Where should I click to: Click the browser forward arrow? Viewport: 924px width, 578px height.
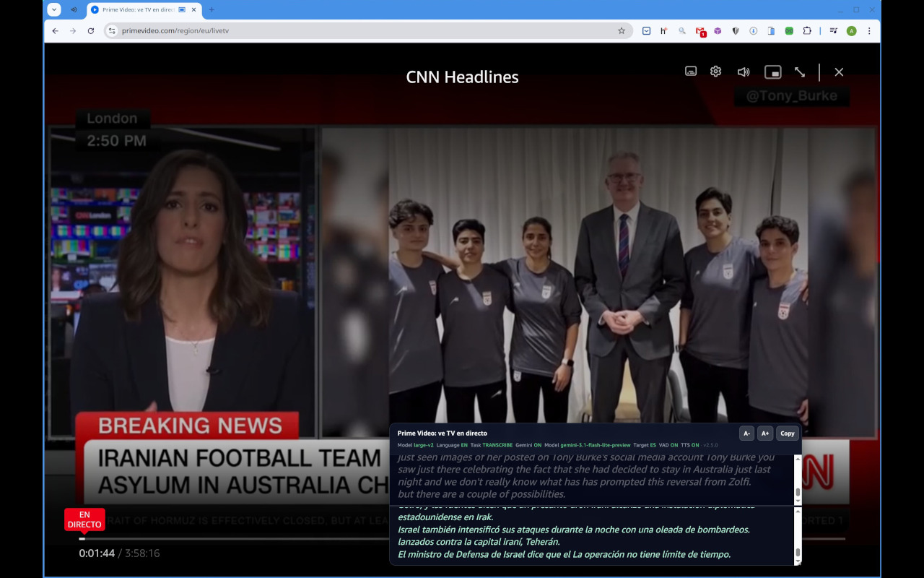point(73,31)
